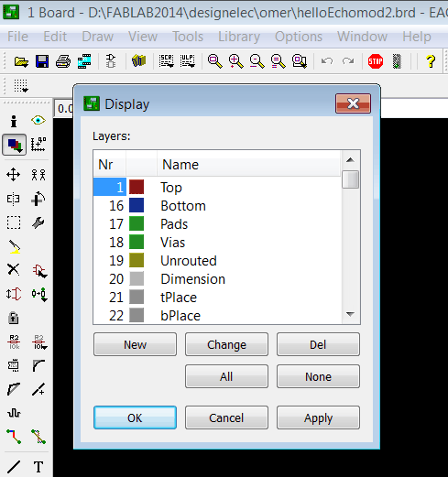Toggle layer 22 bPlace visibility
Screen dimensions: 448x477
coord(116,316)
